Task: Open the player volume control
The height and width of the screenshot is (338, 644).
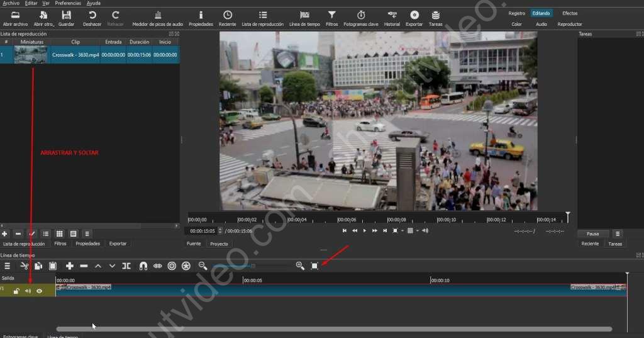Action: [x=425, y=230]
